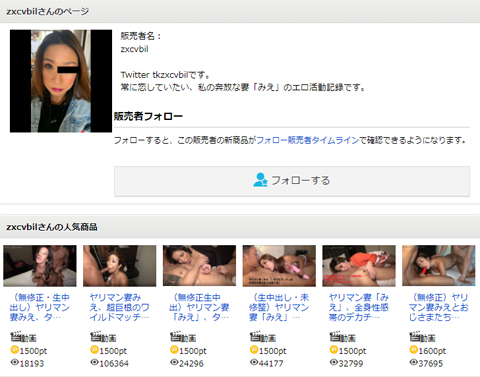Screen dimensions: 480x377
Task: Open the title link of the 1600pt product
Action: point(438,307)
